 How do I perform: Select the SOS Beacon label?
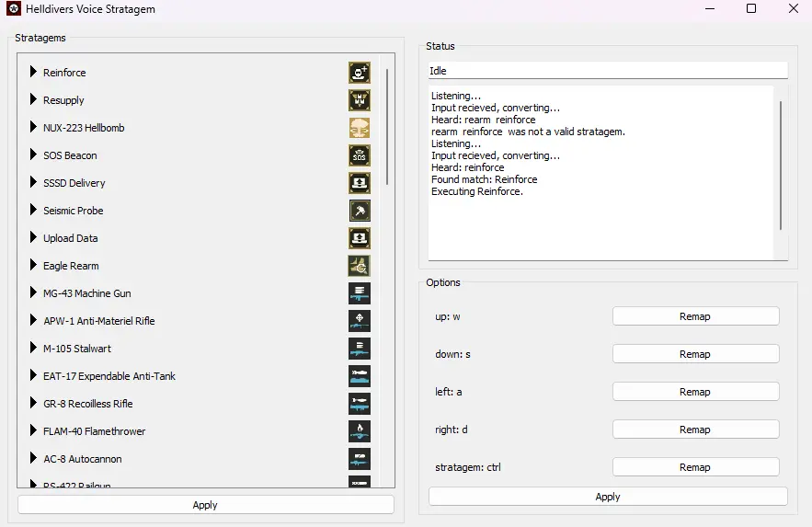point(70,155)
